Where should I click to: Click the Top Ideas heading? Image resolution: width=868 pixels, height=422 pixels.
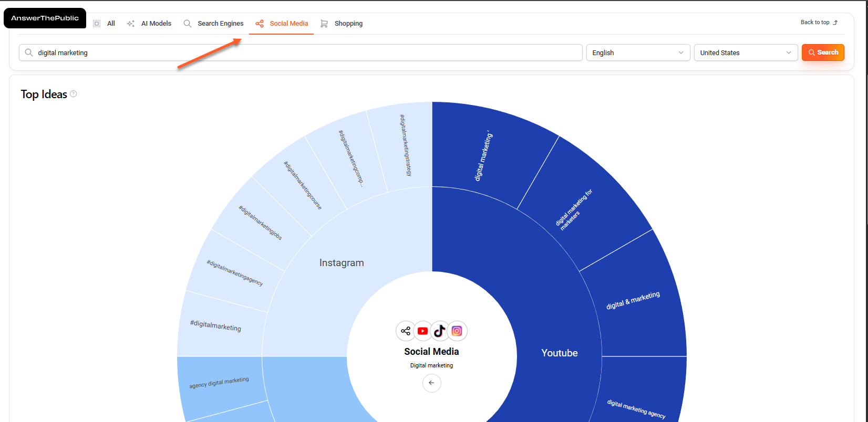pyautogui.click(x=44, y=94)
